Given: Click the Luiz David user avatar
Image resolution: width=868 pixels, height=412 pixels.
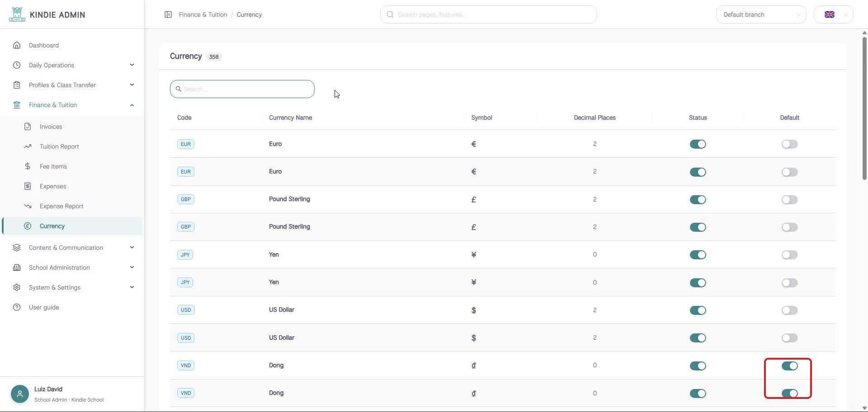Looking at the screenshot, I should pyautogui.click(x=20, y=394).
